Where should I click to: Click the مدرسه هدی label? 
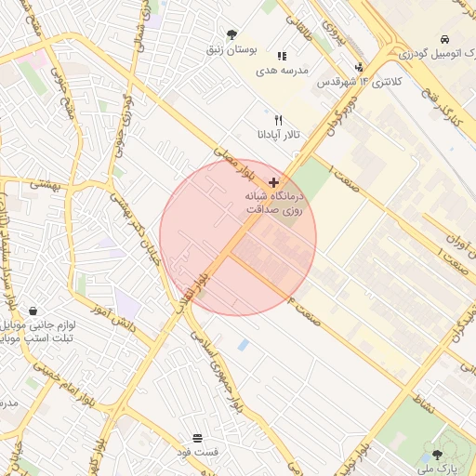(x=282, y=71)
